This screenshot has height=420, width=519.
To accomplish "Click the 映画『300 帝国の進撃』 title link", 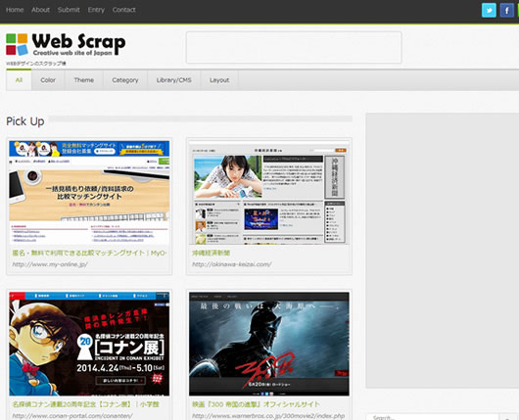I will pyautogui.click(x=256, y=404).
